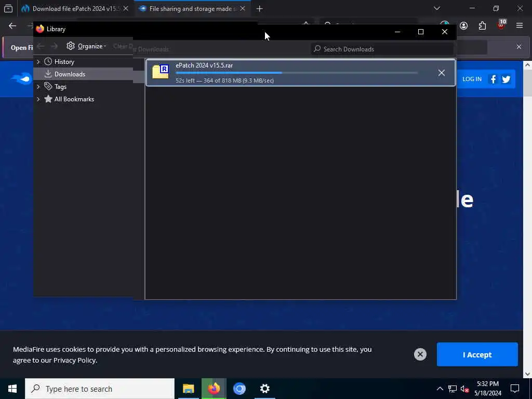This screenshot has height=399, width=532.
Task: Go back in browser toolbar
Action: coord(12,26)
